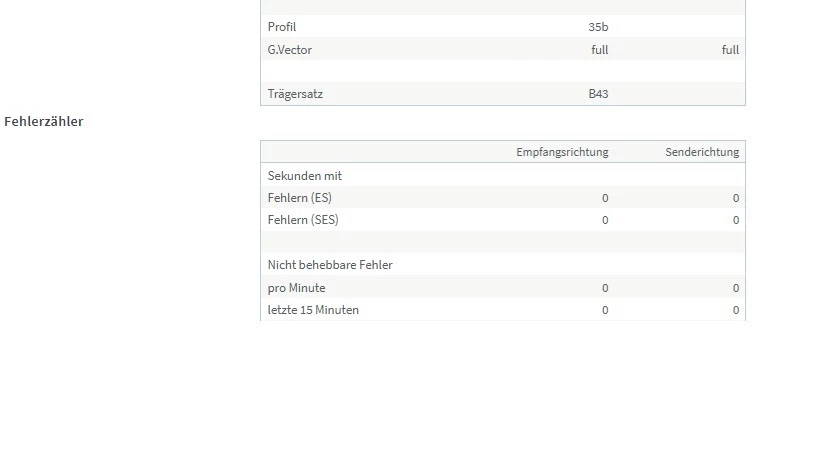Click pro Minute Empfangsrichtung value

(x=605, y=288)
